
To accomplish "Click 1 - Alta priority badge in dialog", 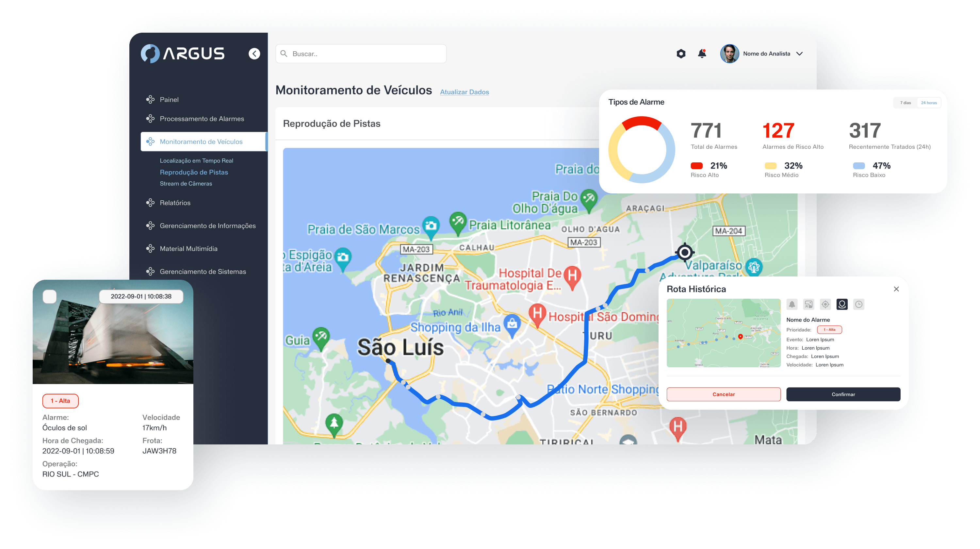I will click(829, 330).
